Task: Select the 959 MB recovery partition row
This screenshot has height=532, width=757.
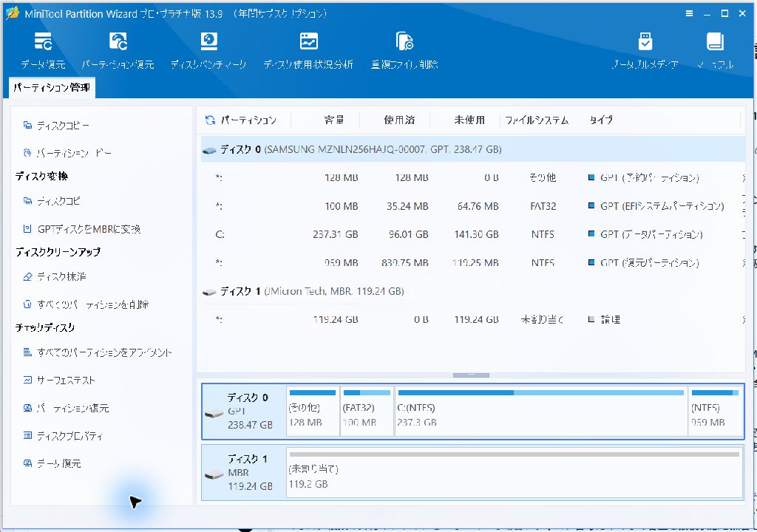Action: [x=473, y=262]
